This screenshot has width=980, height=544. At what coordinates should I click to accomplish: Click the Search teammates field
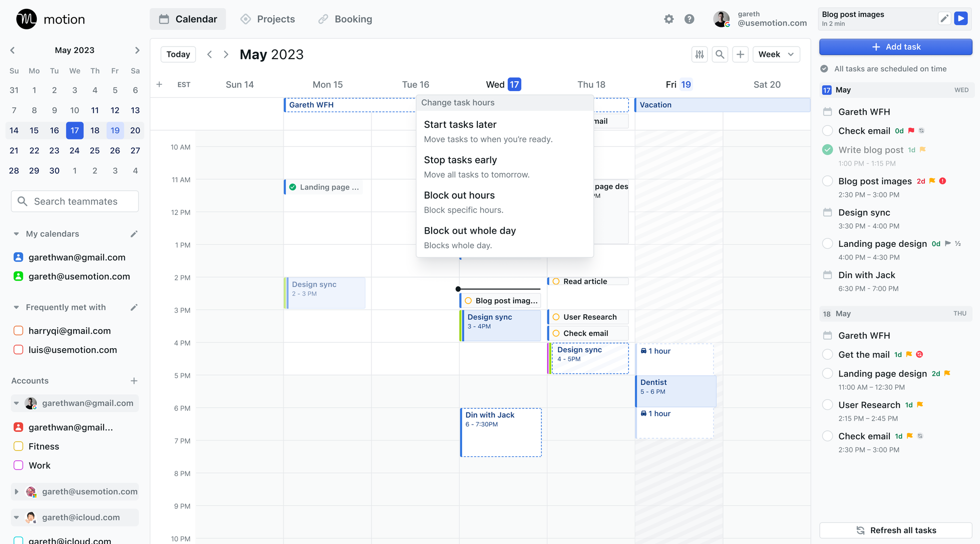tap(75, 202)
